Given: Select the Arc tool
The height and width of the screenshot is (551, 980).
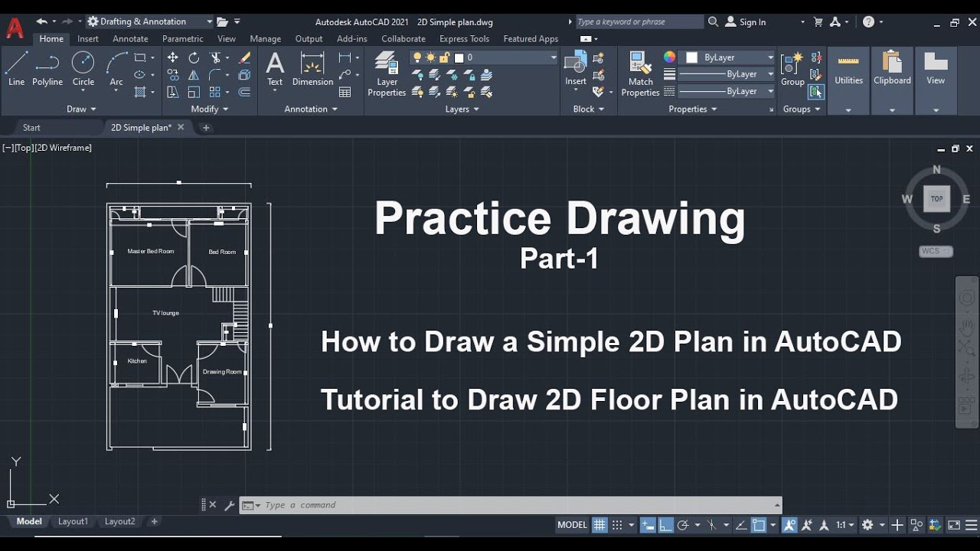Looking at the screenshot, I should pos(116,69).
